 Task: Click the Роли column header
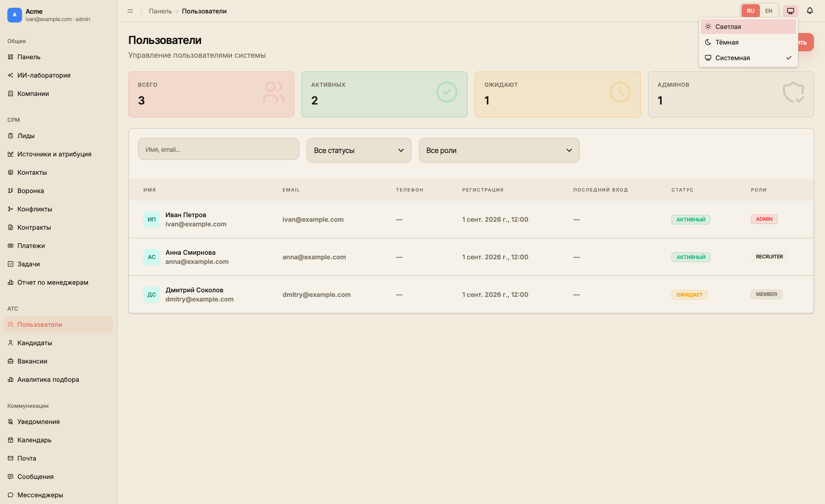(x=759, y=190)
